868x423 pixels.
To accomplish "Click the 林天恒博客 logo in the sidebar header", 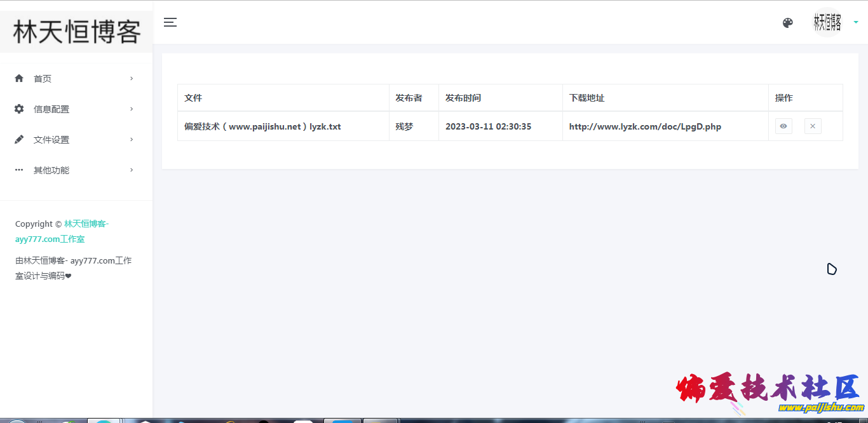I will coord(76,32).
